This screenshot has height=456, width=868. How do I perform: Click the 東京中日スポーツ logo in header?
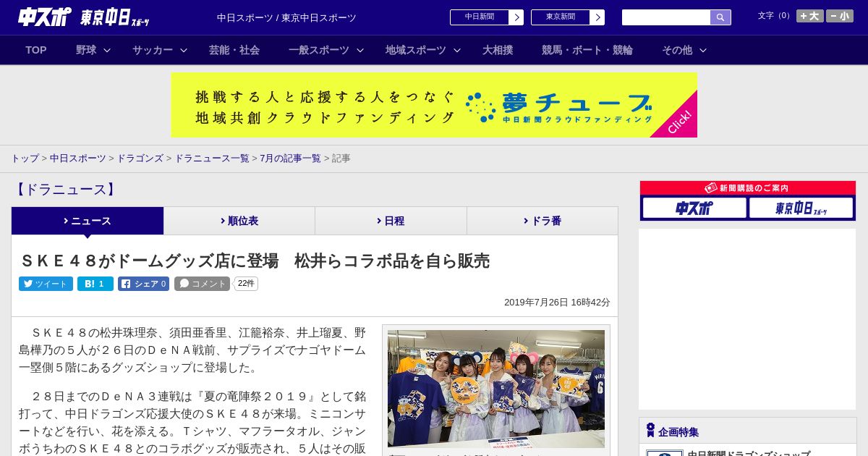[x=115, y=17]
